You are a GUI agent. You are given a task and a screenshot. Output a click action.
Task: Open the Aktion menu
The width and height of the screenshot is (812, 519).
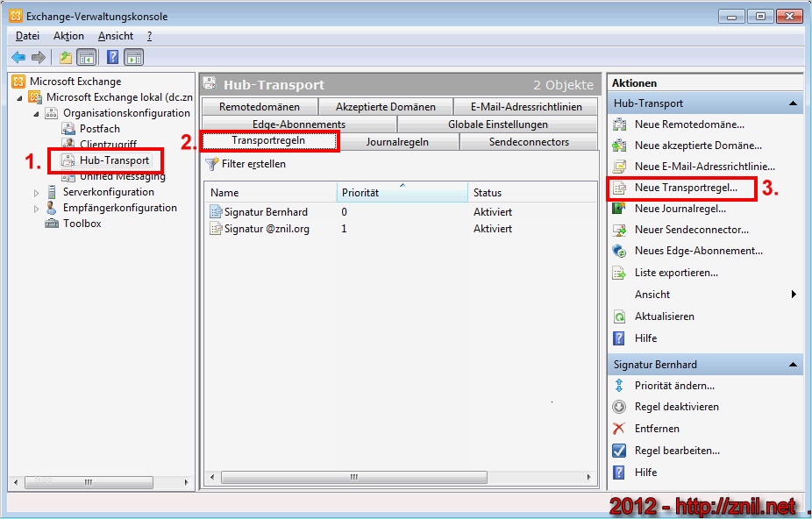pos(68,36)
